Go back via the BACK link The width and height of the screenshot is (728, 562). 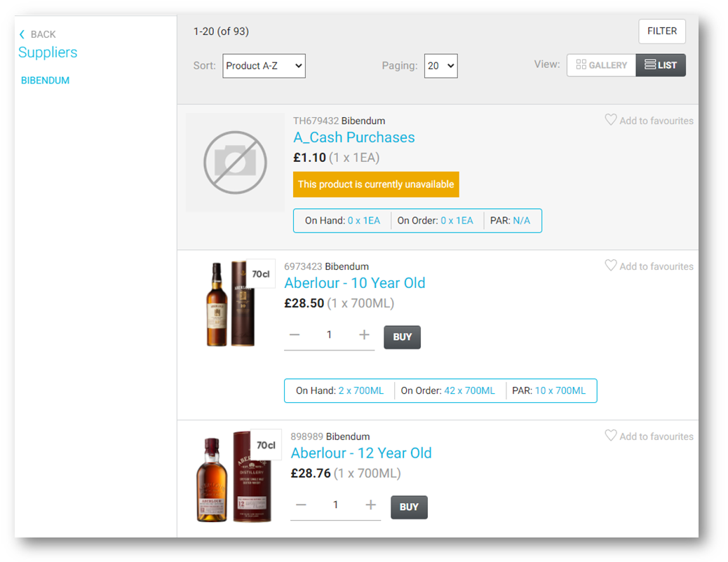[x=43, y=34]
